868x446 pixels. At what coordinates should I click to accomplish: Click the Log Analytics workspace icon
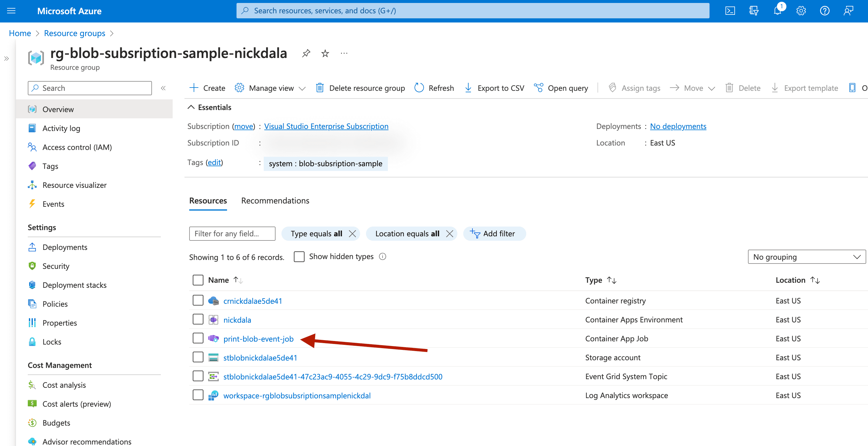click(x=213, y=395)
